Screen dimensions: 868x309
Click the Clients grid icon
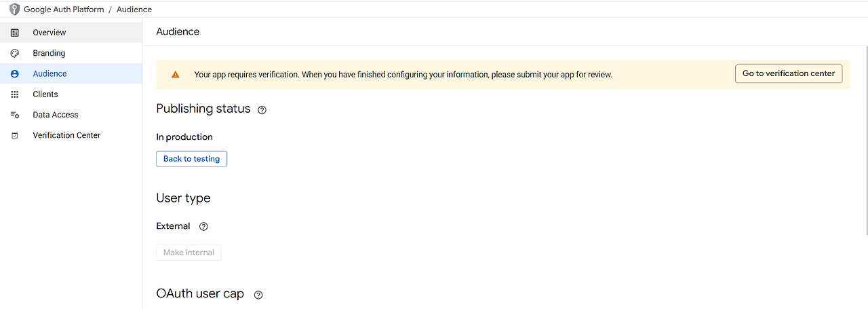(x=15, y=94)
